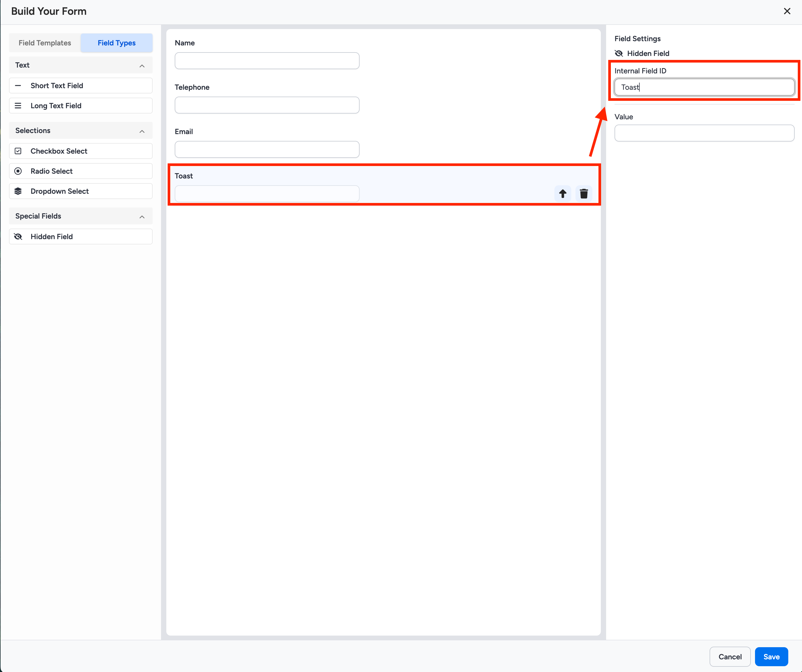The width and height of the screenshot is (802, 672).
Task: Cancel the form builder
Action: (730, 657)
